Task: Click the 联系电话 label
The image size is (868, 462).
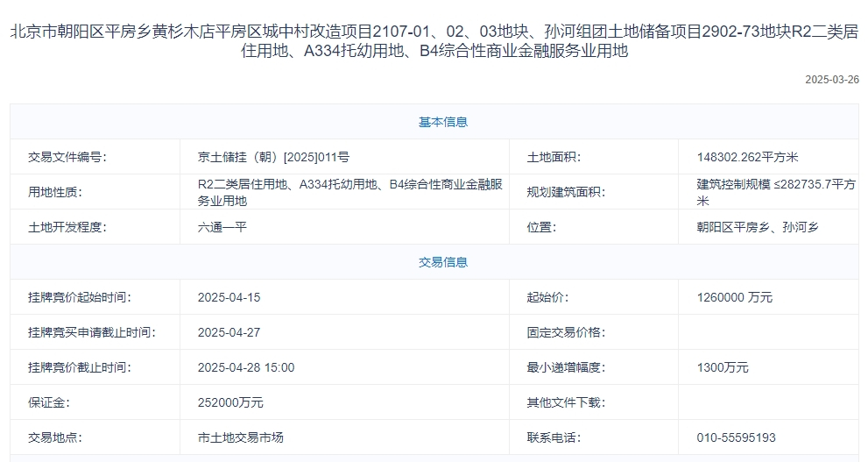Action: [x=554, y=437]
